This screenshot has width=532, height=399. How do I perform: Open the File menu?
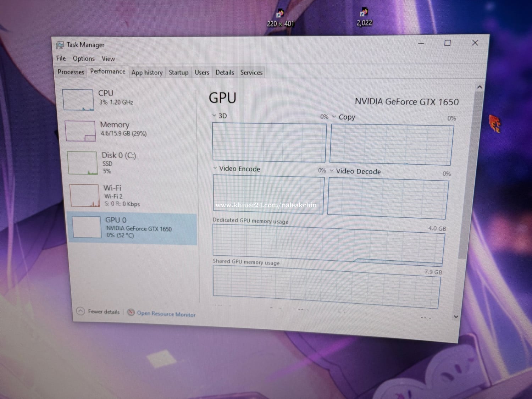[x=61, y=58]
